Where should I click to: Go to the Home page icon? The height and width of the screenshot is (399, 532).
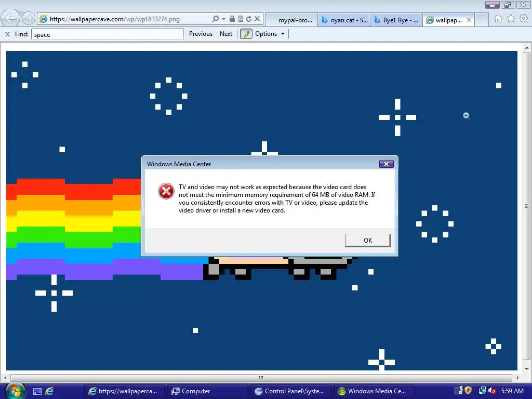point(498,19)
